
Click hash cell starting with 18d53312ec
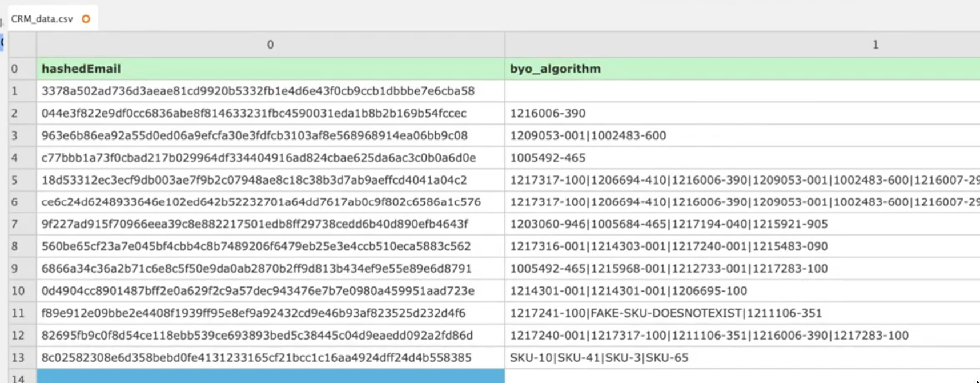point(271,180)
